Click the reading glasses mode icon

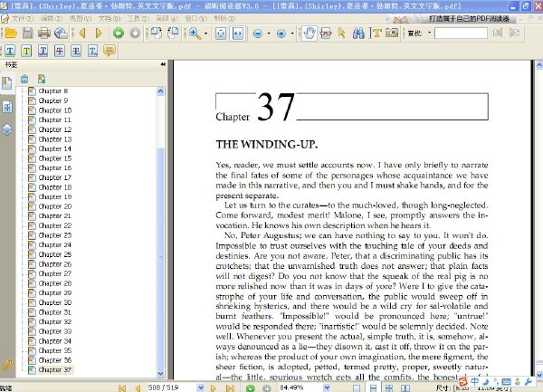tap(326, 33)
